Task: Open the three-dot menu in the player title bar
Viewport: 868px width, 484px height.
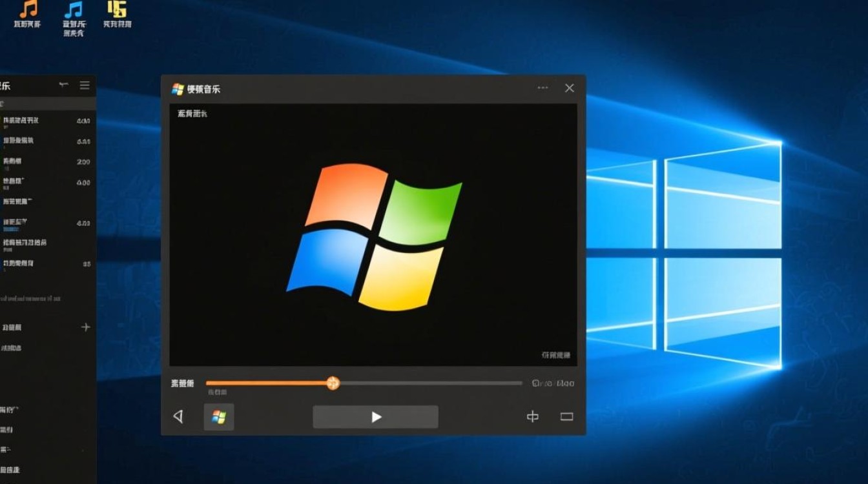Action: [x=542, y=88]
